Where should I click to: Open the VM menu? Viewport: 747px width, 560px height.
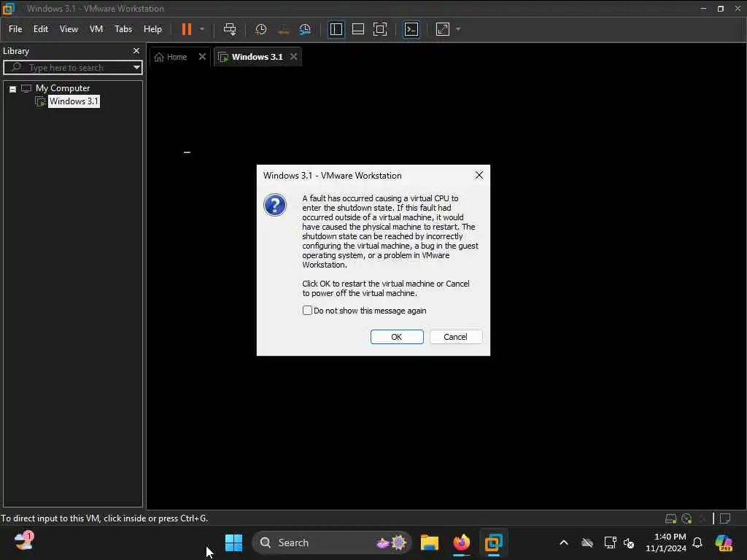click(x=96, y=29)
